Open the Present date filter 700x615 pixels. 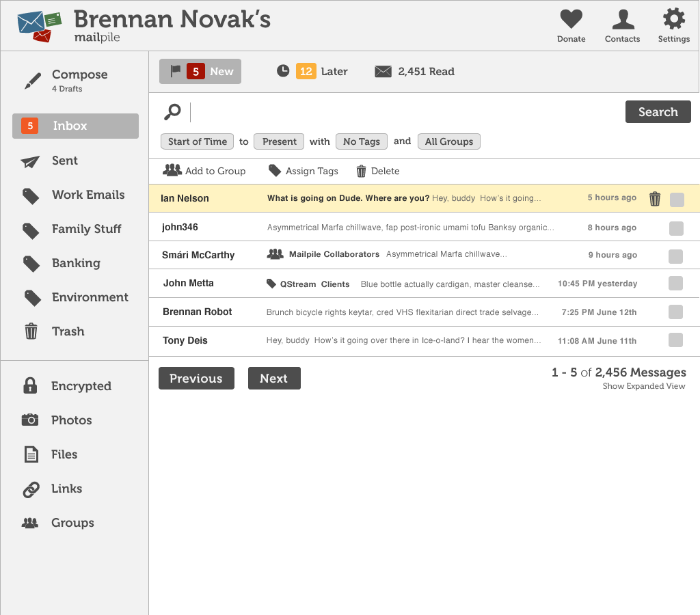pos(279,141)
